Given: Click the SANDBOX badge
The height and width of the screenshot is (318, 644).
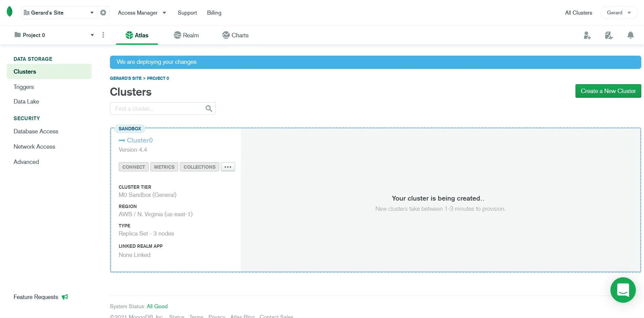Looking at the screenshot, I should tap(130, 129).
